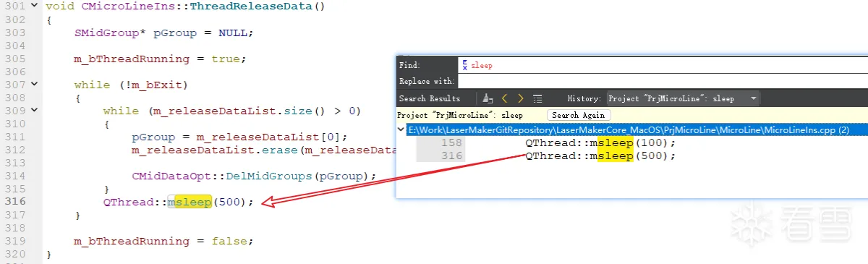Image resolution: width=868 pixels, height=264 pixels.
Task: Click editor line number 305
Action: [14, 59]
